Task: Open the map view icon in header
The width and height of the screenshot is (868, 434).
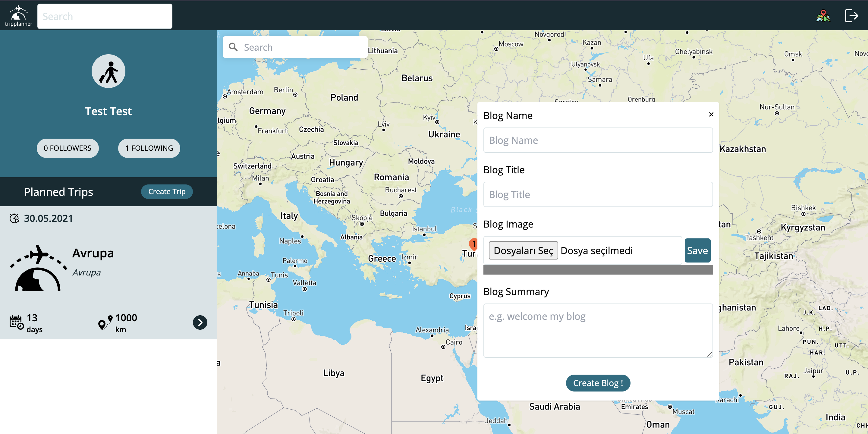Action: click(x=823, y=15)
